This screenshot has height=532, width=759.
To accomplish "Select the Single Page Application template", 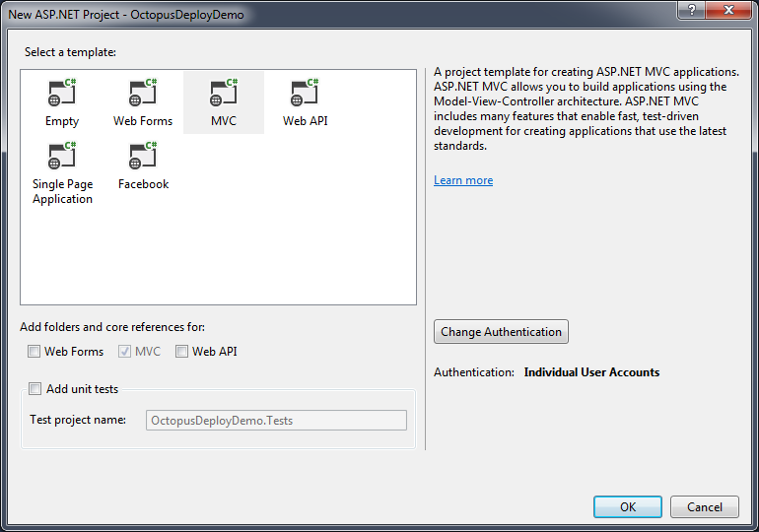I will [62, 157].
